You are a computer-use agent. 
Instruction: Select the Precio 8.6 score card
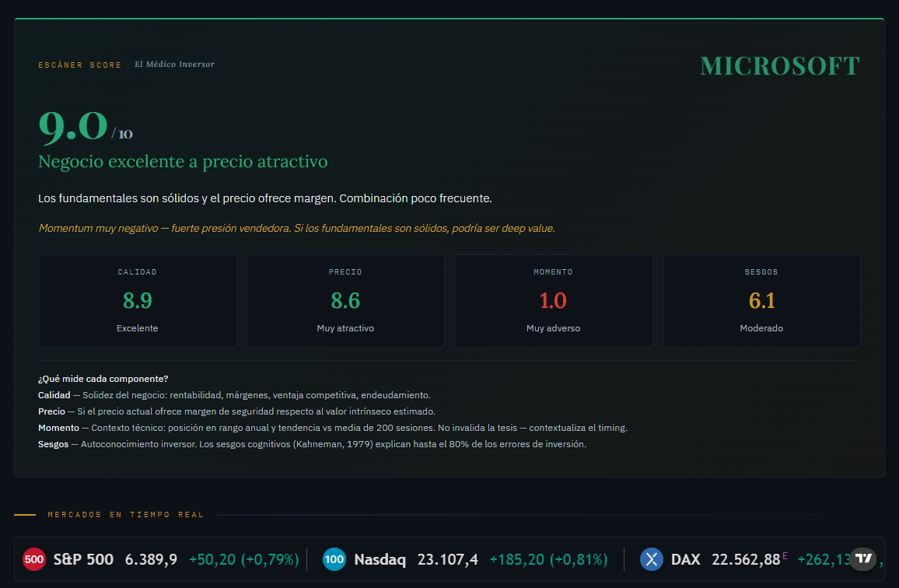coord(346,301)
